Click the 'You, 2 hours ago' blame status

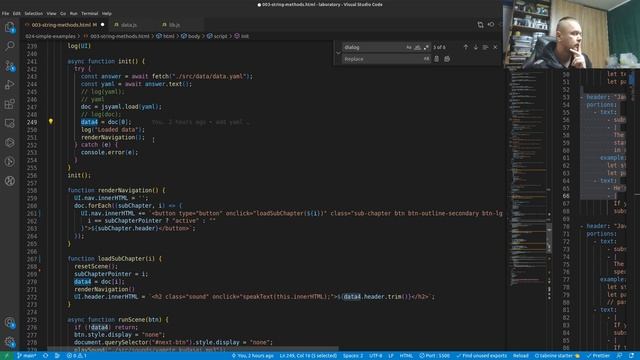coord(253,356)
